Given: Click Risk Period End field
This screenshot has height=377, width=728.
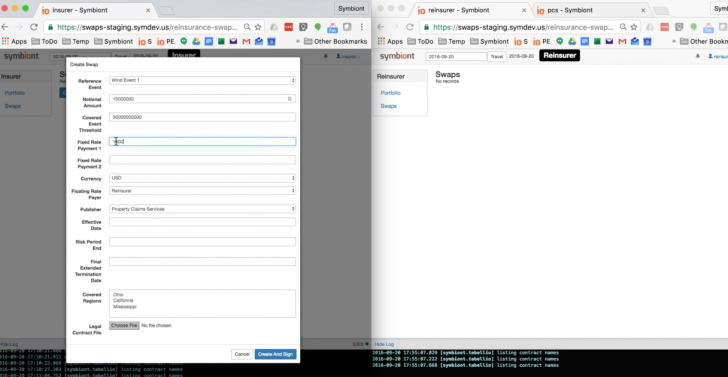Looking at the screenshot, I should [x=202, y=241].
